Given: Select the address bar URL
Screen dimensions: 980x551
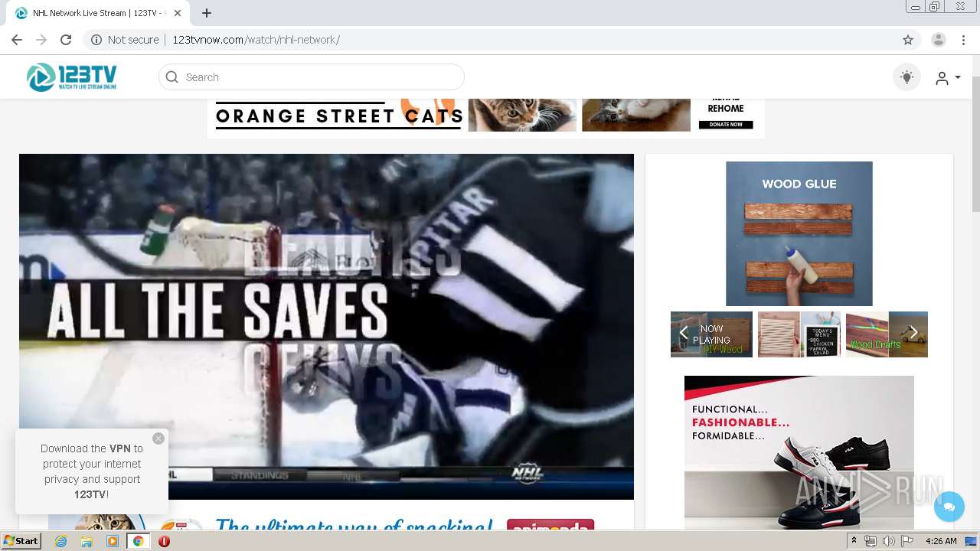Looking at the screenshot, I should (256, 40).
